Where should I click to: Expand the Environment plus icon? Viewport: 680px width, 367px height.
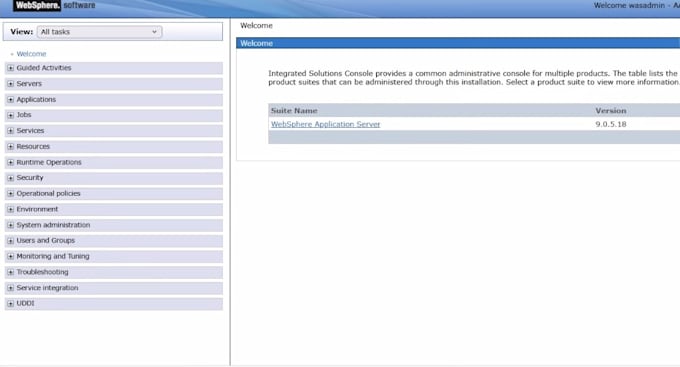pos(10,209)
